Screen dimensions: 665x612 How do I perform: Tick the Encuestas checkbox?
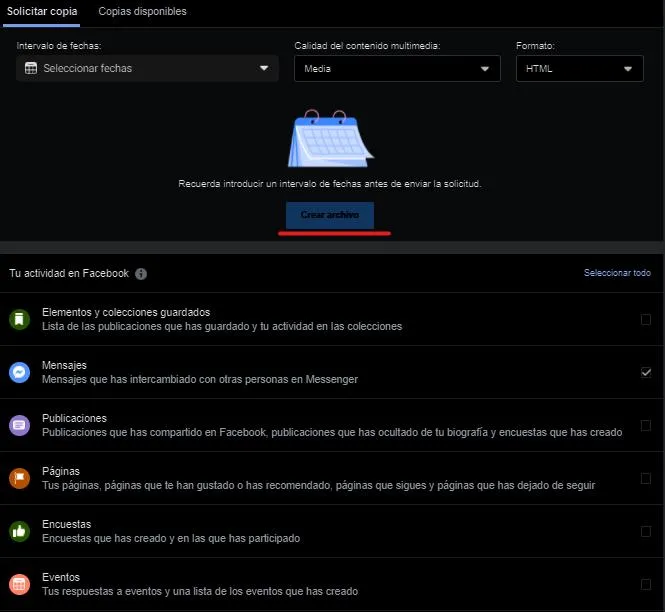645,531
